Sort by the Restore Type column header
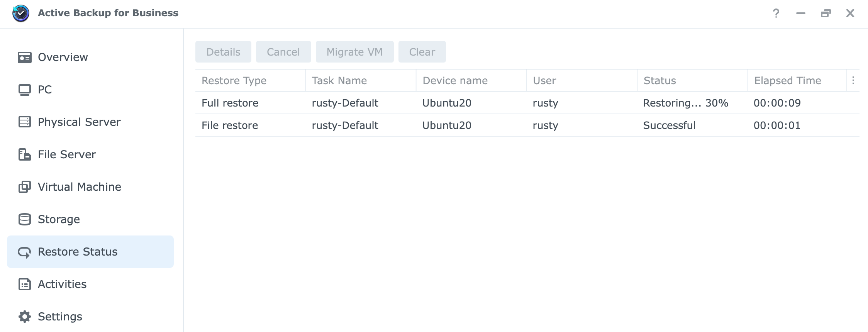 250,80
